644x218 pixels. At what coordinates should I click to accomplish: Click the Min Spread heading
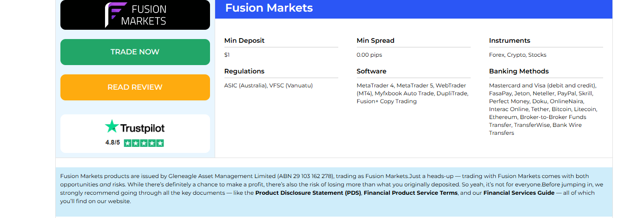pyautogui.click(x=375, y=40)
